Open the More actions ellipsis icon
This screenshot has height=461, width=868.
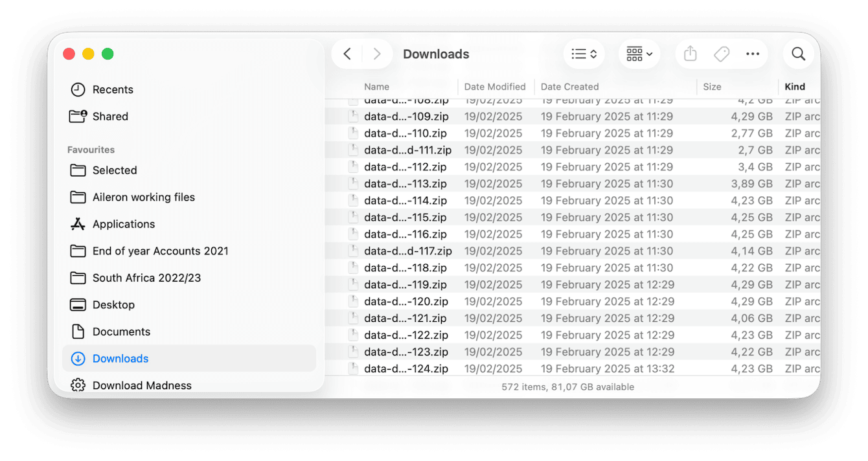tap(752, 54)
